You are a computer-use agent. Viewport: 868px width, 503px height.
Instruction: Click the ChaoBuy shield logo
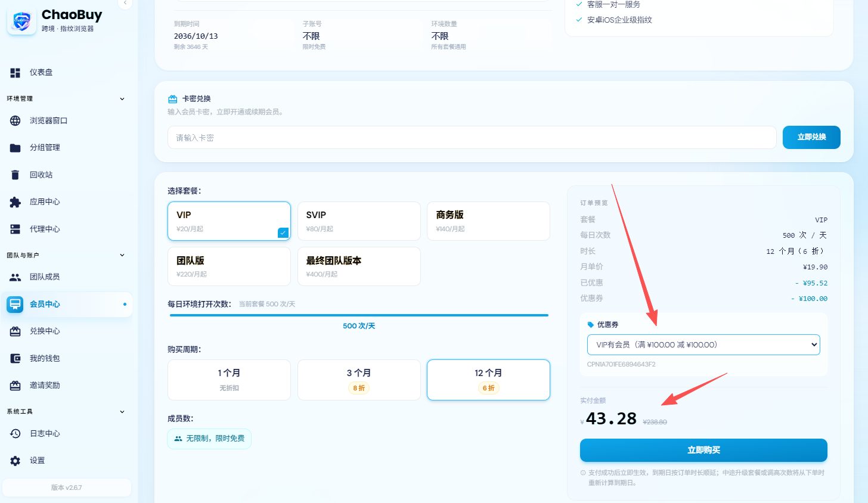[x=21, y=21]
